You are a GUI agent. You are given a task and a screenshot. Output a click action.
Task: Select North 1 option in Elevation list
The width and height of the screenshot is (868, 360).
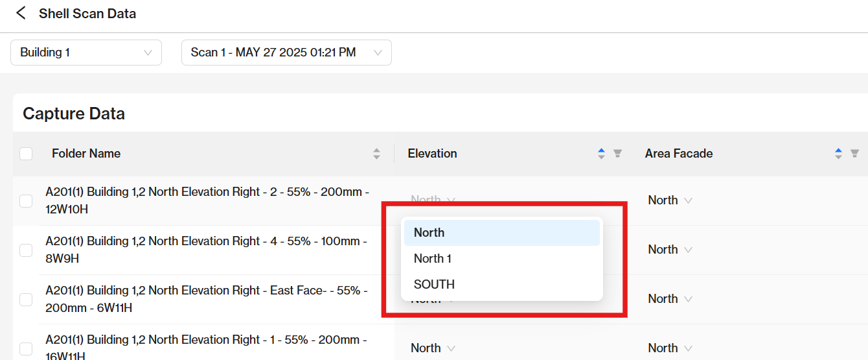click(502, 259)
